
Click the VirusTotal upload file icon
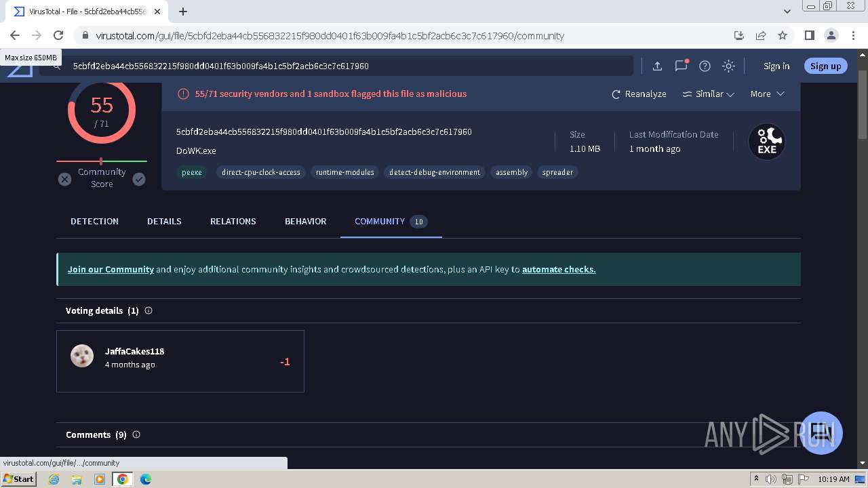tap(657, 66)
